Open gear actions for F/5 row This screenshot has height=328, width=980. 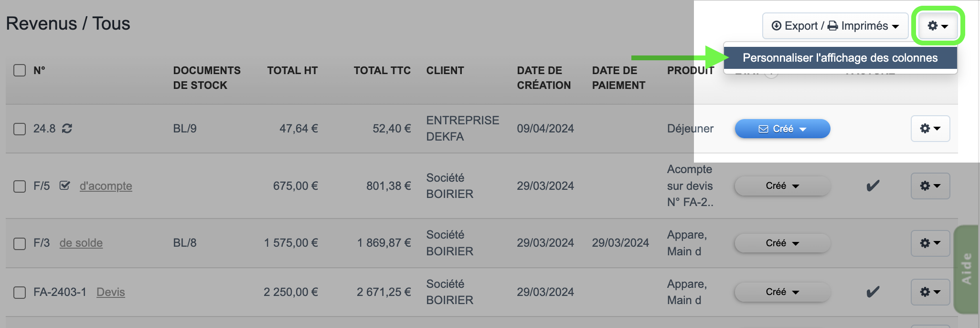point(930,186)
